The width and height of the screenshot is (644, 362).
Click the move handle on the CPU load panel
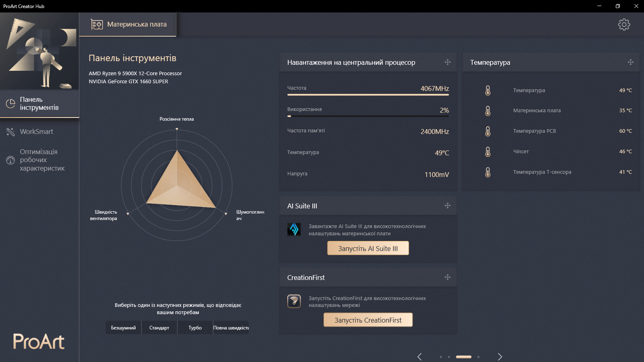tap(448, 62)
